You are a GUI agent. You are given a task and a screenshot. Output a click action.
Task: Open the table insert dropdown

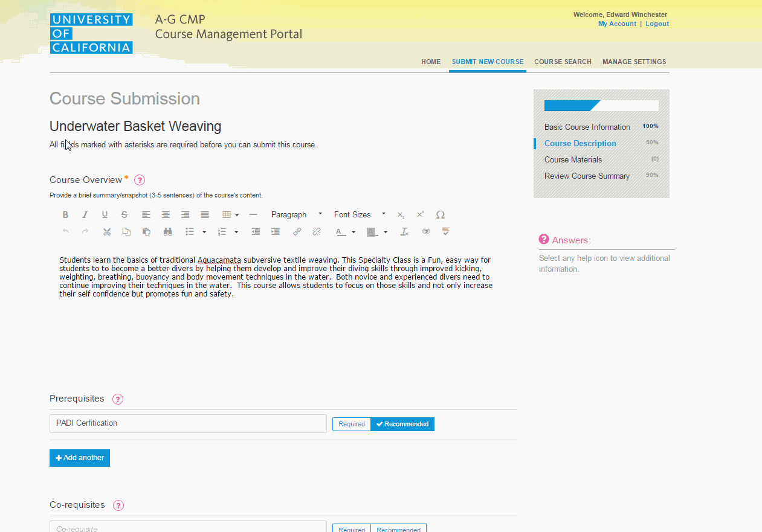click(x=230, y=215)
